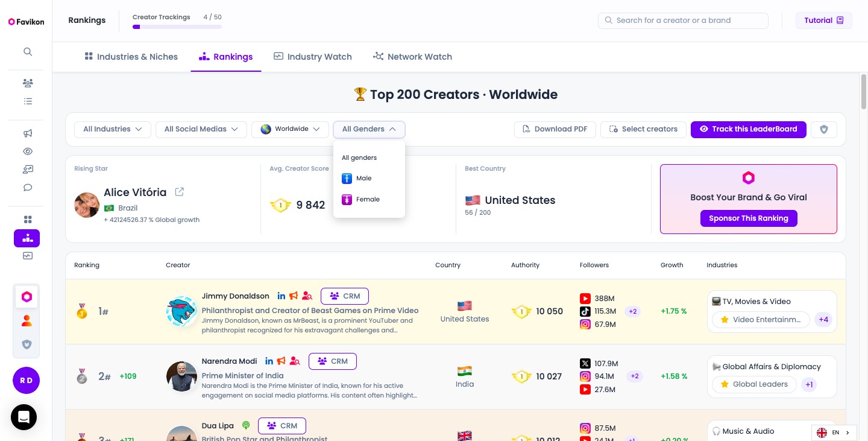This screenshot has width=868, height=441.
Task: Click the shield button beside Track this LeaderBoard
Action: click(824, 129)
